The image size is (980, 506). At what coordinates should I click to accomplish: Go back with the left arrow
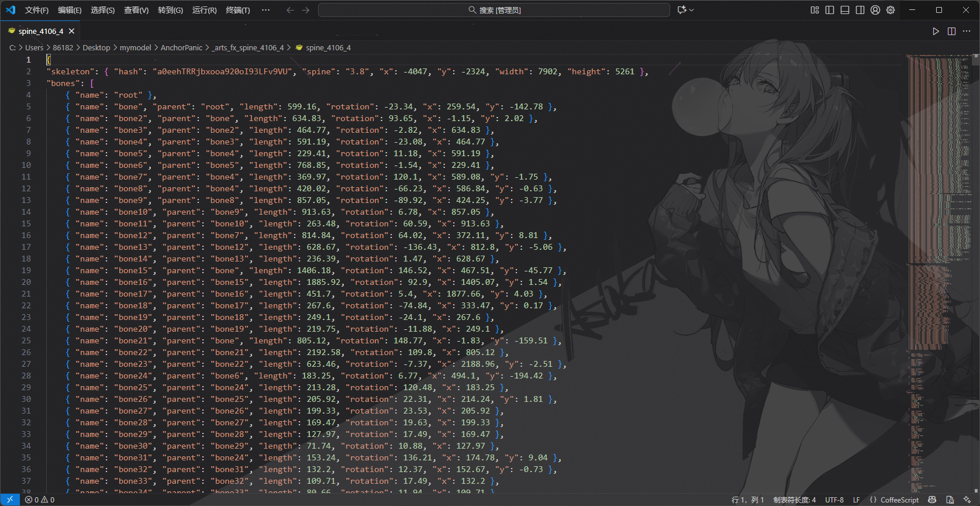pos(291,10)
